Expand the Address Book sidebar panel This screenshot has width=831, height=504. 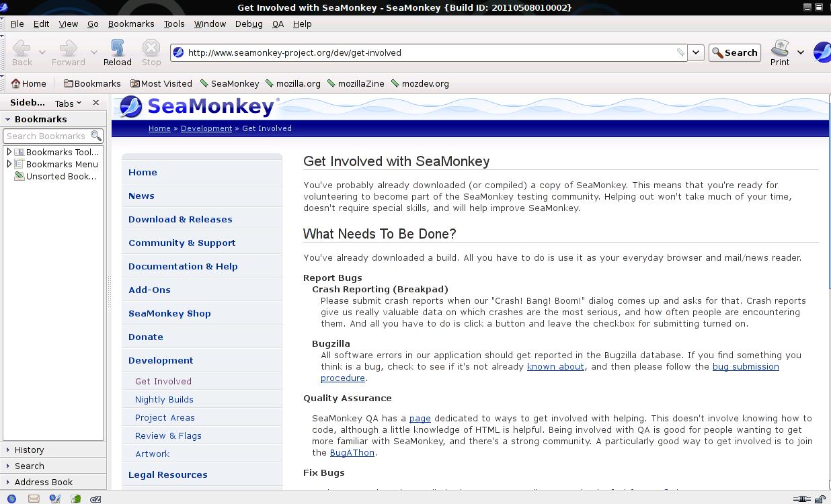pos(53,482)
